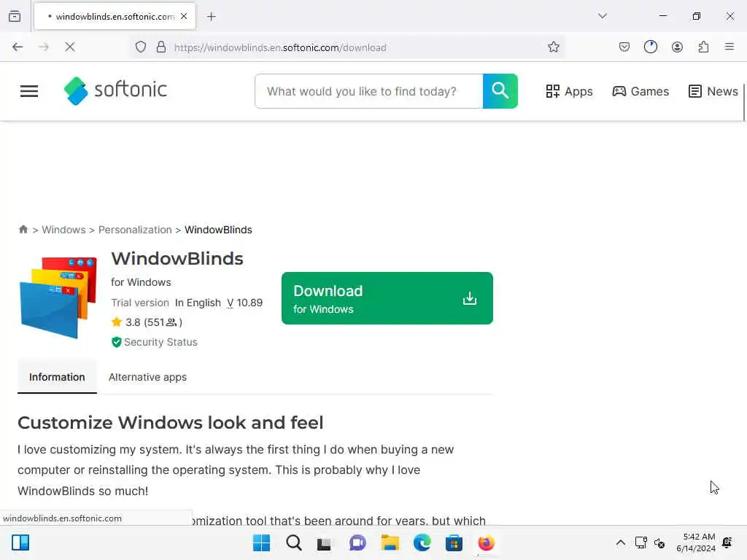The image size is (747, 560).
Task: Click the V 10.89 version label
Action: point(245,303)
